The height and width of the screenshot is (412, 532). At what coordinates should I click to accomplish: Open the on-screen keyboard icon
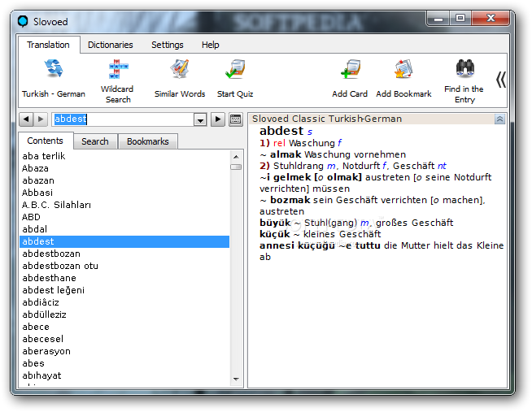coord(235,119)
